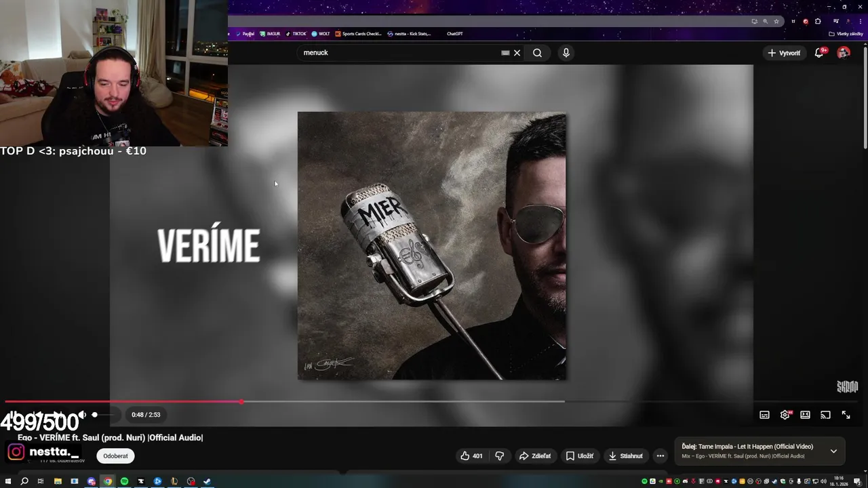This screenshot has height=488, width=868.
Task: Open League of Legends taskbar icon
Action: click(x=174, y=481)
